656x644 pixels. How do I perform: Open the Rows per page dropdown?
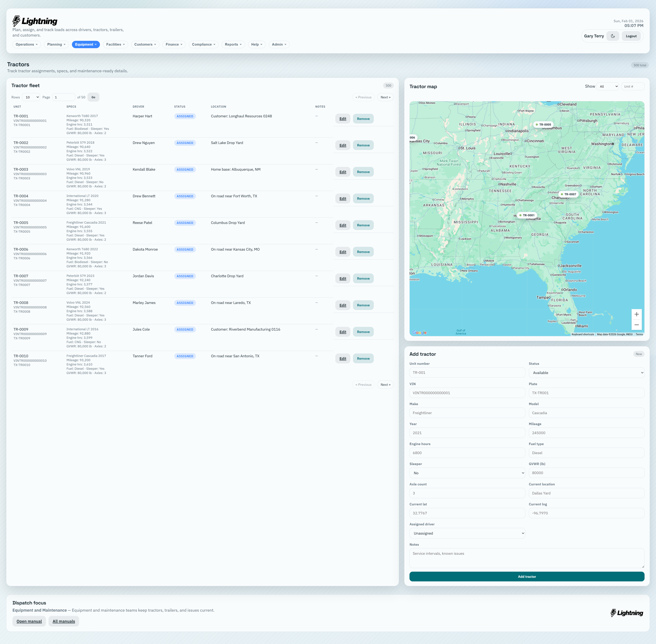[31, 97]
